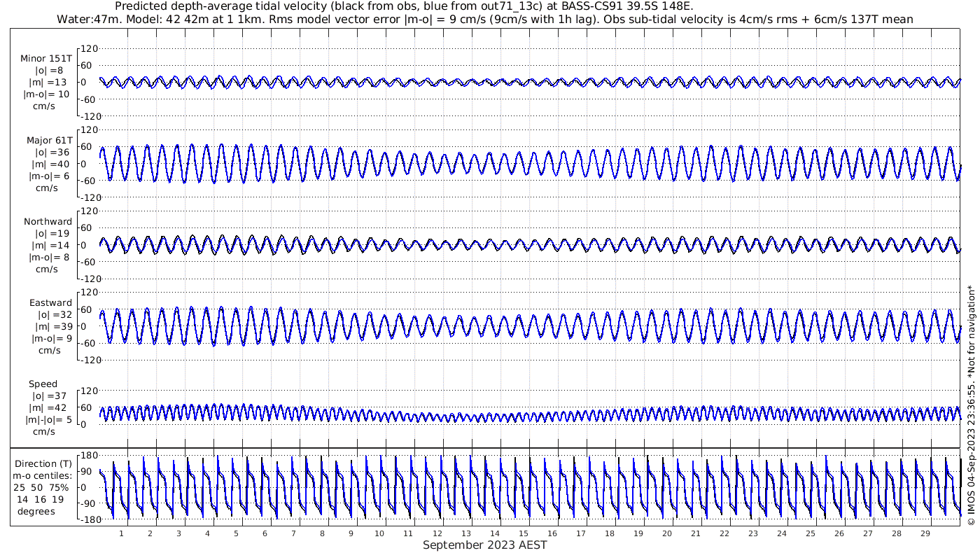Click the 'September 2023 AEST' x-axis label
This screenshot has width=980, height=560.
(484, 545)
